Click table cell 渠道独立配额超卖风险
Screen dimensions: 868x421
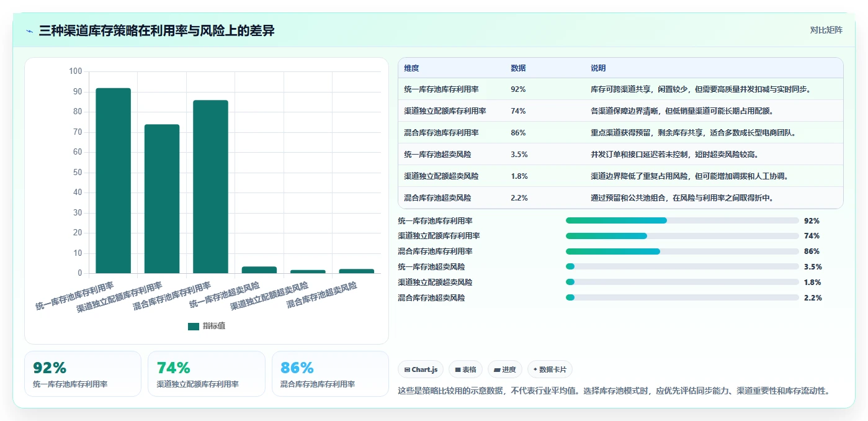(x=441, y=176)
